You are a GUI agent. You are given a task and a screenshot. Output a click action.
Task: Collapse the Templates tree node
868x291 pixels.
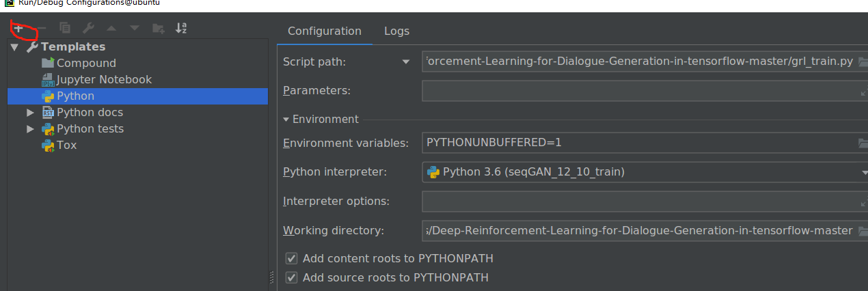pyautogui.click(x=15, y=47)
